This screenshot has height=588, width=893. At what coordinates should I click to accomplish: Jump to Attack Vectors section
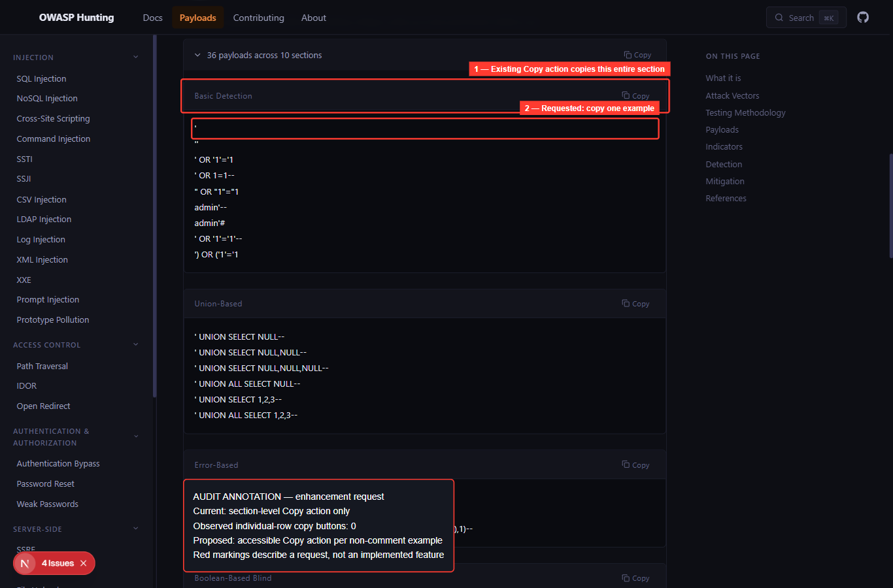[732, 95]
